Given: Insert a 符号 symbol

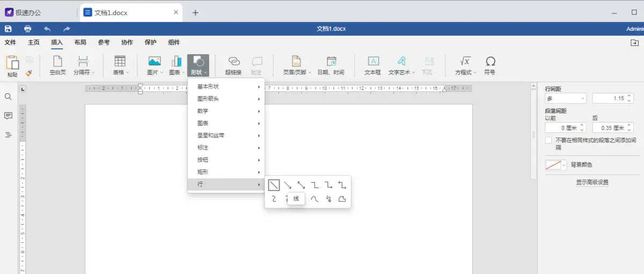Looking at the screenshot, I should [x=489, y=66].
